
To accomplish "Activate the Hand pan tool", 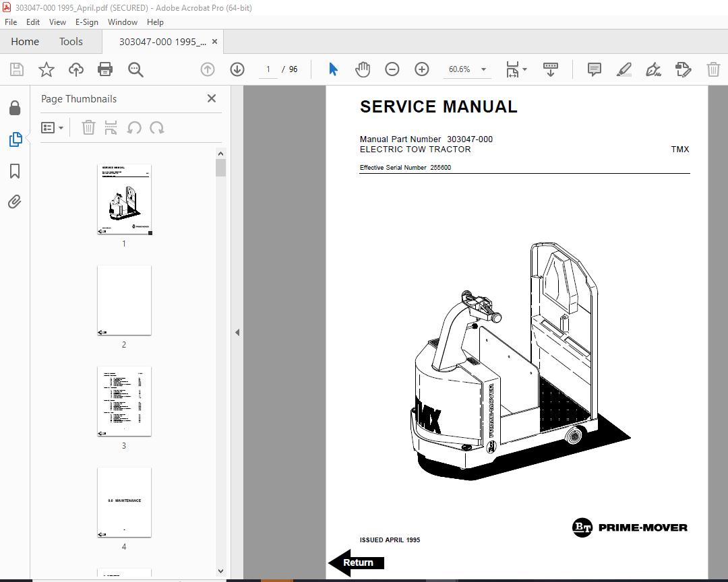I will (363, 69).
